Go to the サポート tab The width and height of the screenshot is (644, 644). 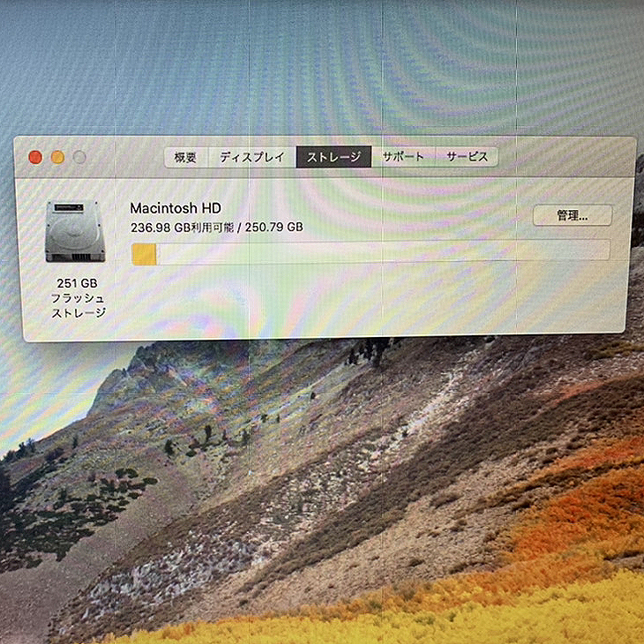[x=403, y=157]
